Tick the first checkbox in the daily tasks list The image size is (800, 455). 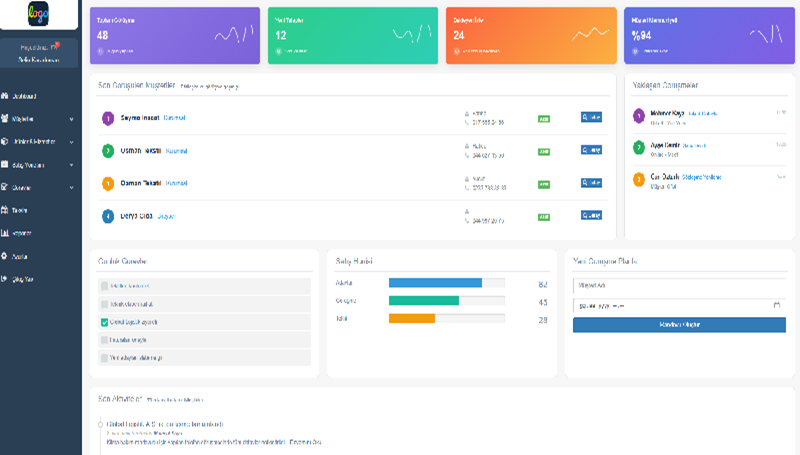click(x=105, y=286)
